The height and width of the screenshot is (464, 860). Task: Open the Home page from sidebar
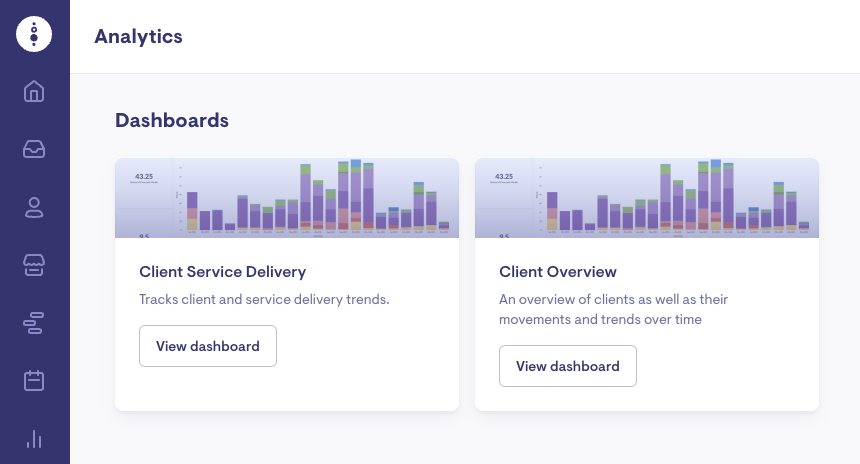34,92
